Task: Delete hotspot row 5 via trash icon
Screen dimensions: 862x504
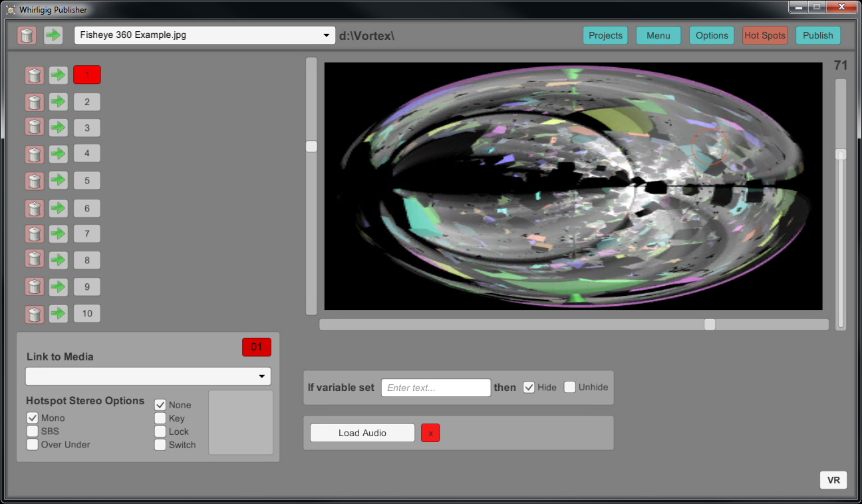Action: (35, 180)
